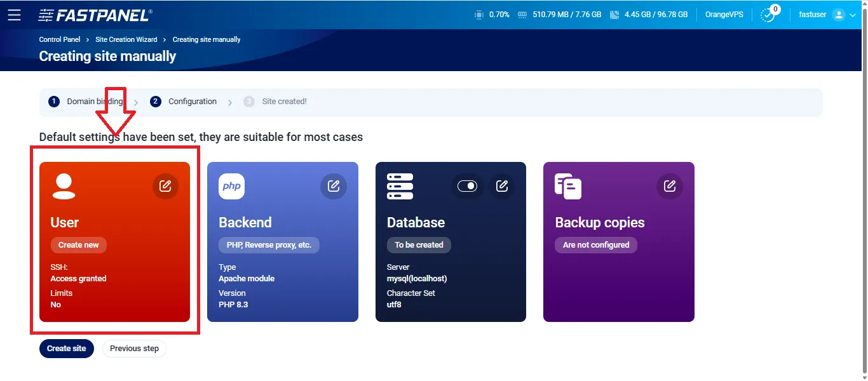
Task: Expand the fastuser account dropdown
Action: coord(853,15)
